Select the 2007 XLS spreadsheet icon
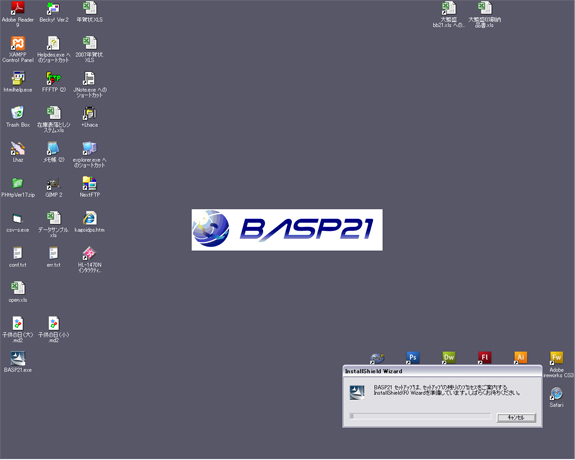The width and height of the screenshot is (575, 460). (89, 43)
